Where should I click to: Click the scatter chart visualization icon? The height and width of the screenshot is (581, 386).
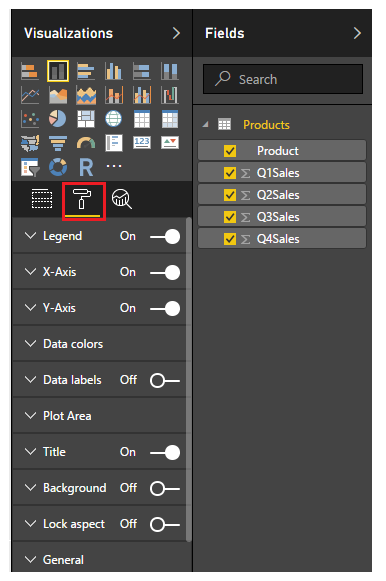tap(30, 119)
